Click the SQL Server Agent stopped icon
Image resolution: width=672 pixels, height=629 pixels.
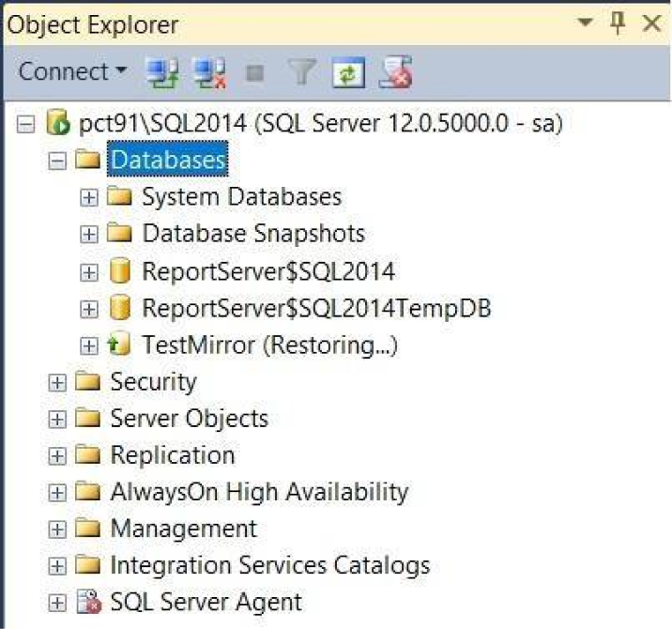89,602
